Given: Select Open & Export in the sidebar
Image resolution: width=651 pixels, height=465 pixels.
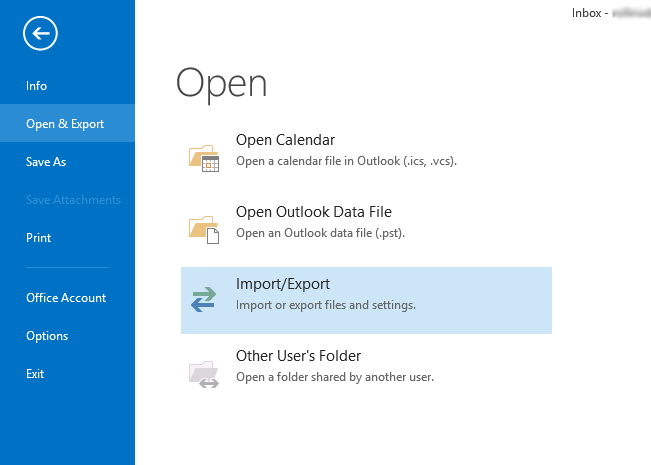Looking at the screenshot, I should [x=65, y=124].
